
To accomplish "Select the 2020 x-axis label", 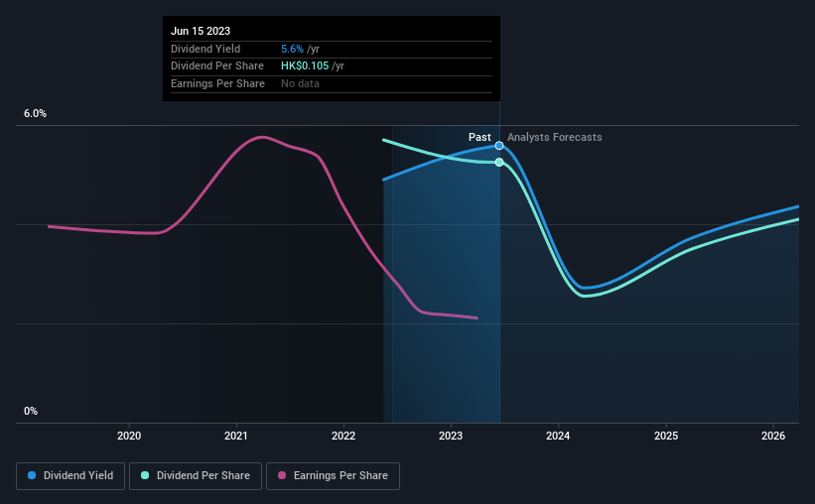I will (x=129, y=436).
